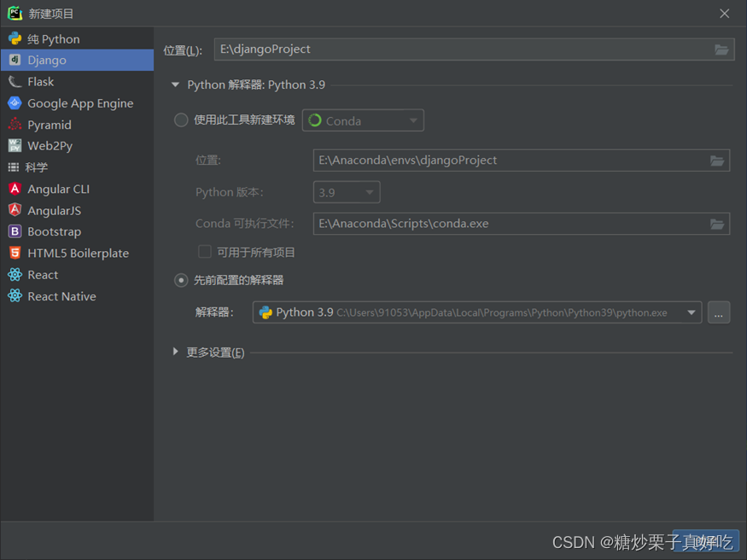This screenshot has width=747, height=560.
Task: Click the Conda 可执行文件 path field
Action: (521, 224)
